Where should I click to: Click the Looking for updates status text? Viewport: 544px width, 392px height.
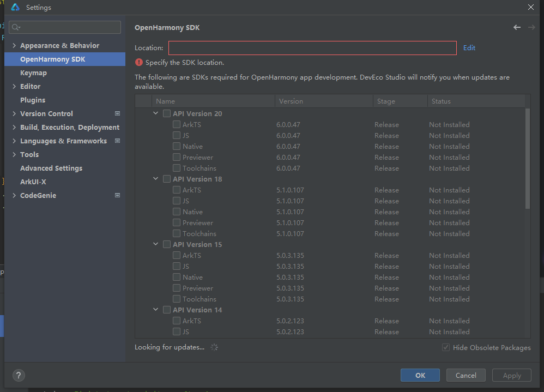click(170, 347)
